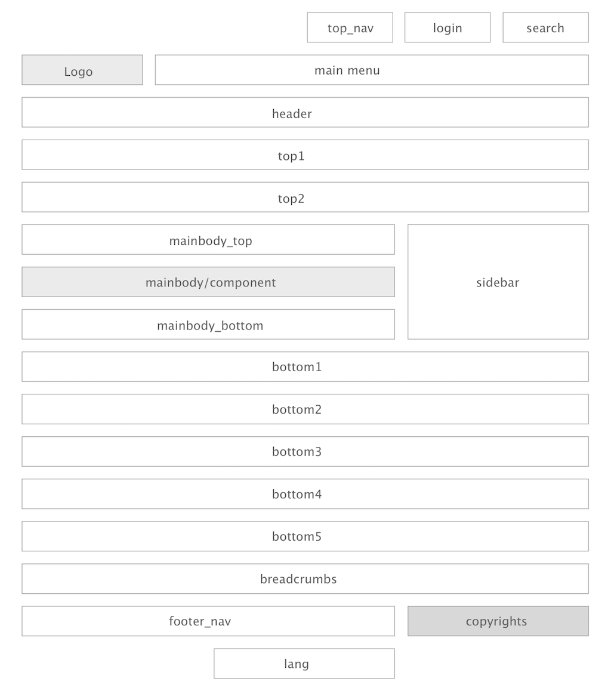611x700 pixels.
Task: Click the top1 module position
Action: (x=305, y=155)
